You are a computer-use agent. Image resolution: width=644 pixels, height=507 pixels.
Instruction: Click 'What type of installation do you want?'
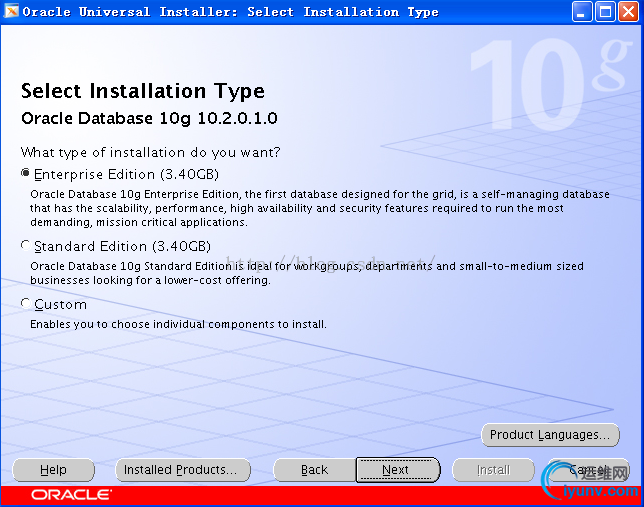[150, 152]
